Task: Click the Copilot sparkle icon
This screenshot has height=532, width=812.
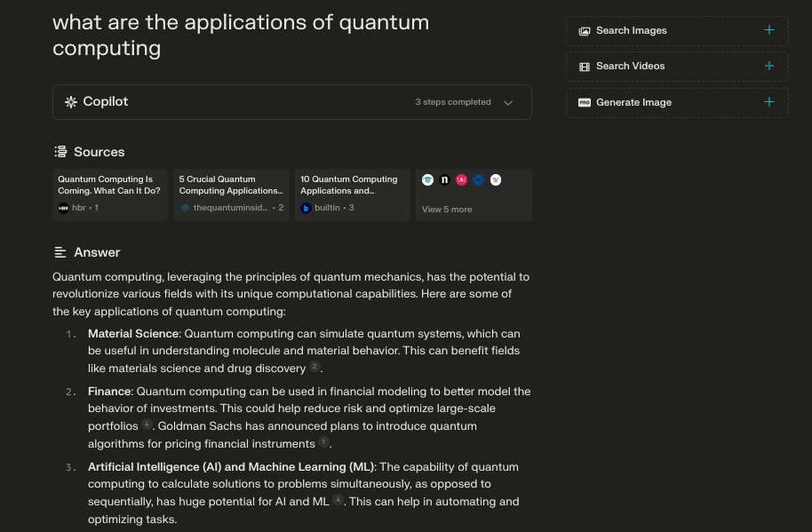Action: (71, 102)
